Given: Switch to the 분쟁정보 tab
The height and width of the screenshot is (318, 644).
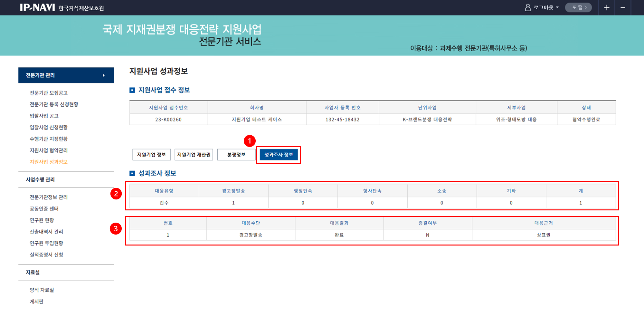Looking at the screenshot, I should (236, 155).
